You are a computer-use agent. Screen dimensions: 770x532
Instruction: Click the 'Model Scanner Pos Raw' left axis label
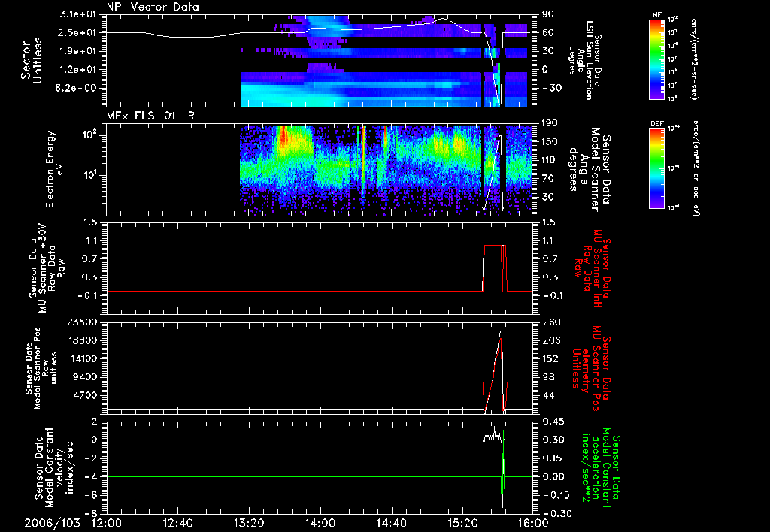point(41,368)
